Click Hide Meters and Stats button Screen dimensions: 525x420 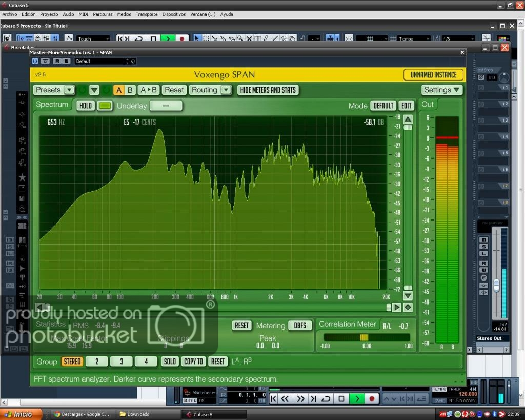(x=268, y=90)
